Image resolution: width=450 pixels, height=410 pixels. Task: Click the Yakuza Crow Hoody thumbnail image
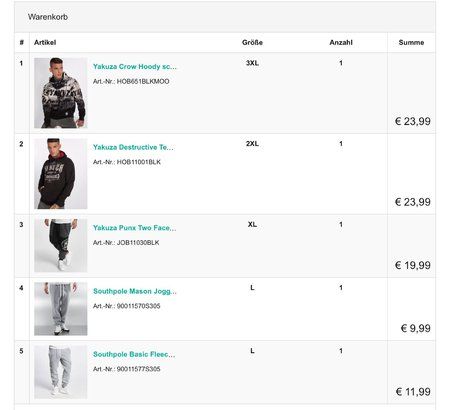[x=61, y=93]
